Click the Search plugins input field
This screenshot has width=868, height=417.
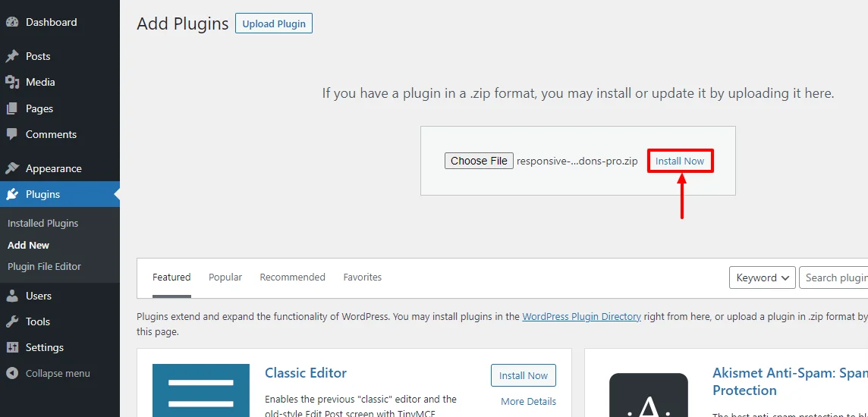click(834, 277)
